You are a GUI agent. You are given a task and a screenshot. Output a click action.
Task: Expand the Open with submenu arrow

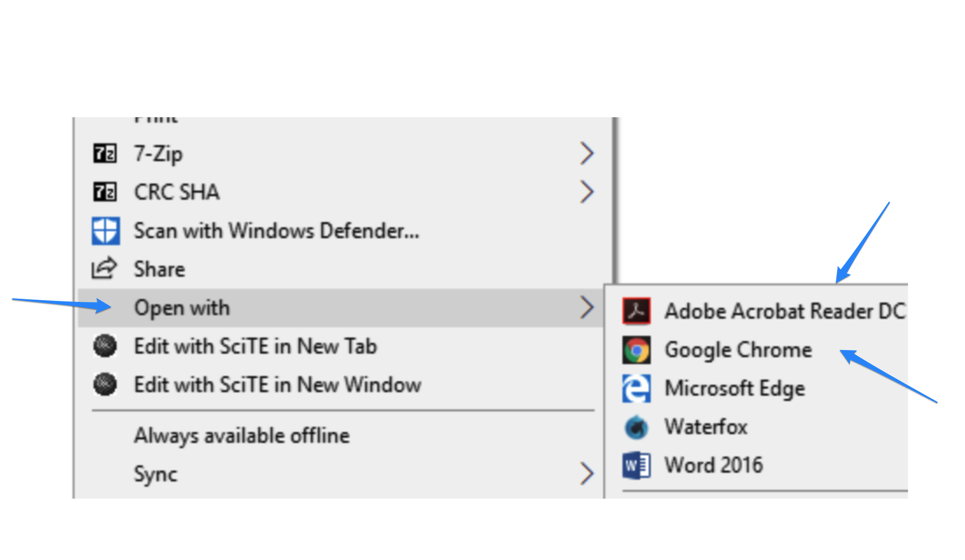point(587,308)
